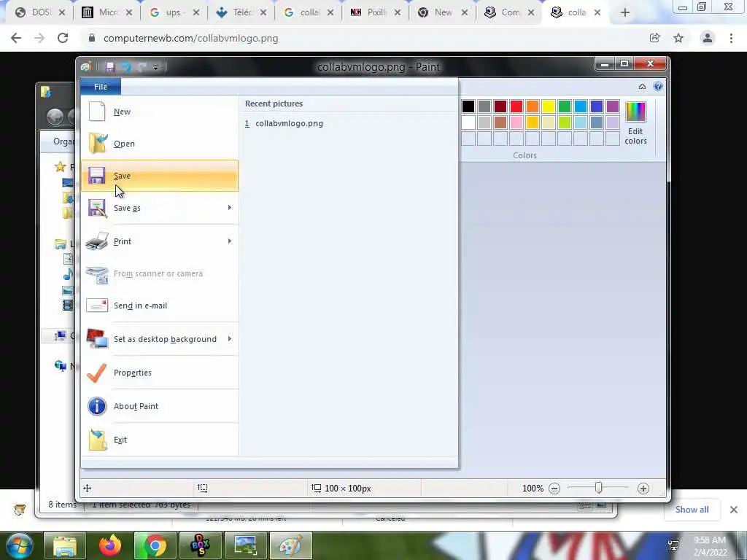Open the Customize Quick Access Toolbar dropdown
This screenshot has width=747, height=560.
click(x=156, y=68)
